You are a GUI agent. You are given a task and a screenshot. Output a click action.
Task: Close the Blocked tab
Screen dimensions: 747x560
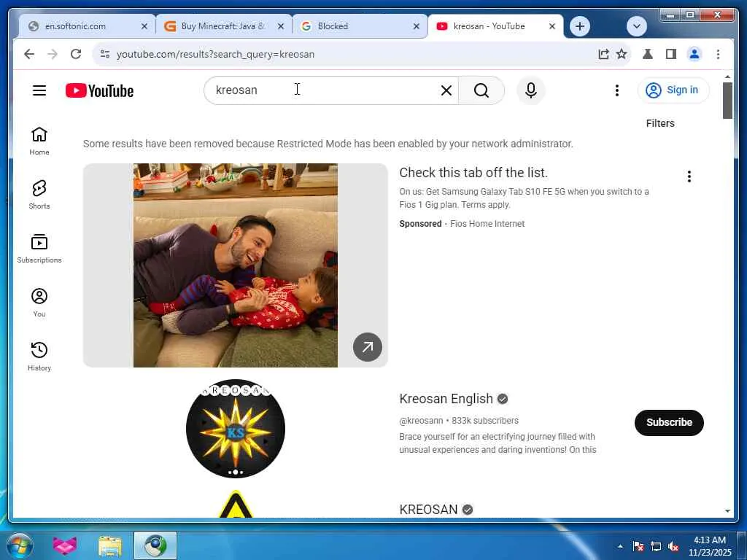pos(417,26)
